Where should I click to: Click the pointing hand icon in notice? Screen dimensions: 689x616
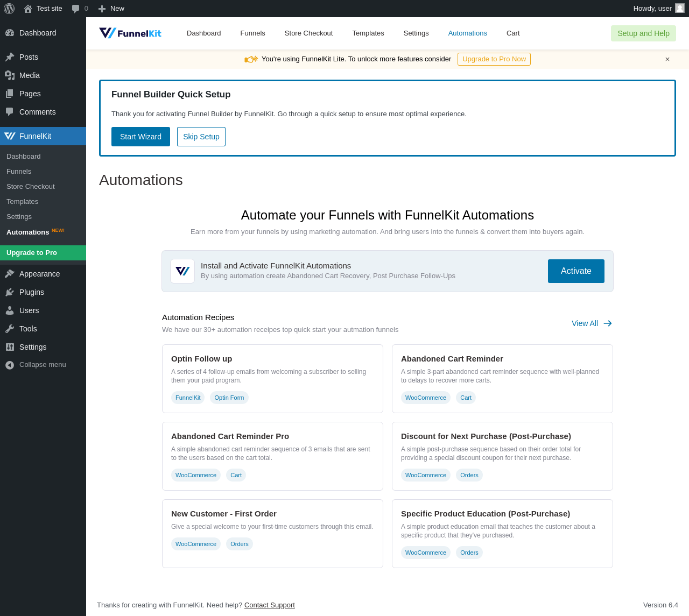pyautogui.click(x=251, y=59)
